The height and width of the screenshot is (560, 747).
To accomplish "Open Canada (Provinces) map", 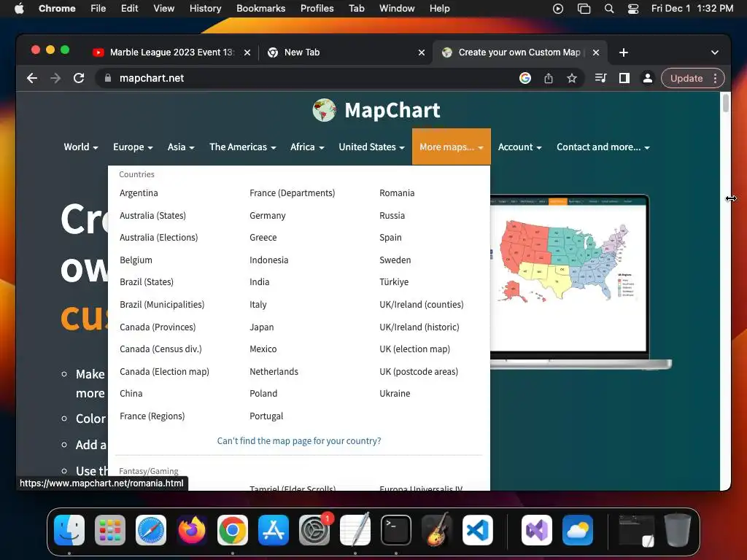I will click(158, 327).
